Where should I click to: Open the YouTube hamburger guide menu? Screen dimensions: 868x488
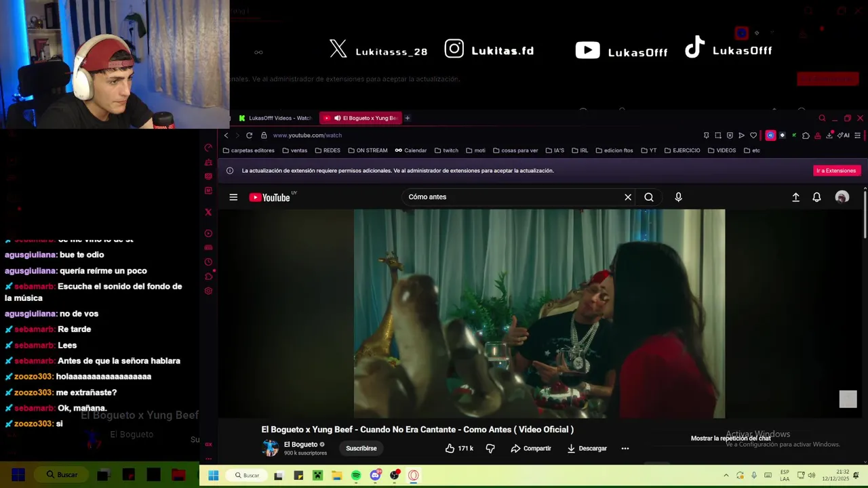(x=233, y=197)
